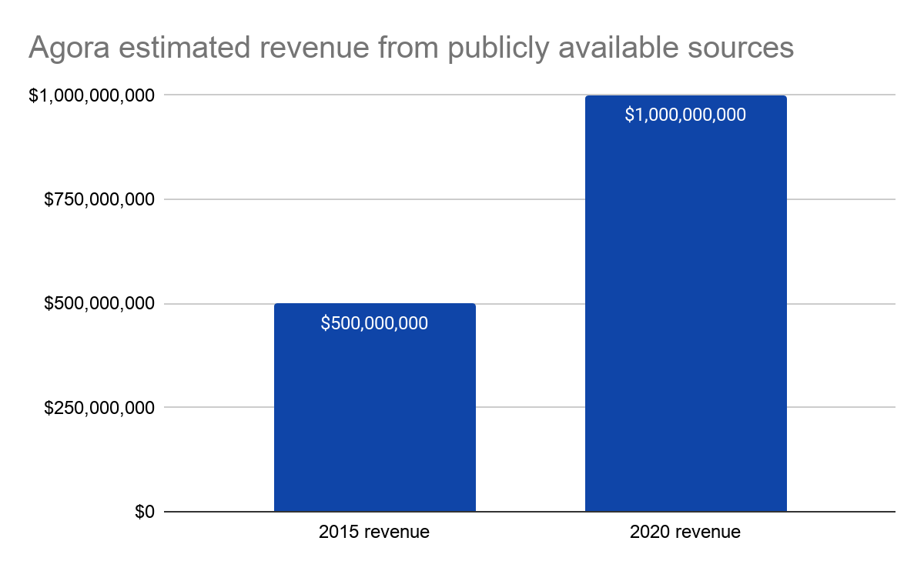The height and width of the screenshot is (571, 924).
Task: Click the $500,000,000 data label inside bar
Action: (x=374, y=323)
